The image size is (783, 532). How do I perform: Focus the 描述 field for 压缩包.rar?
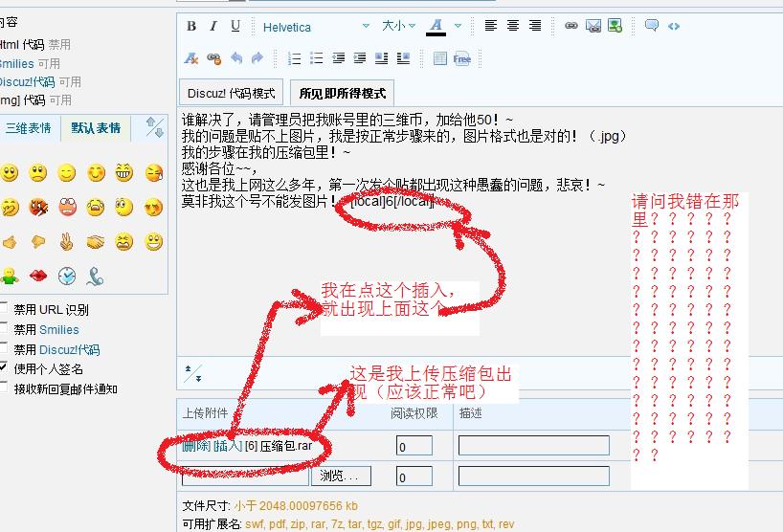point(534,445)
